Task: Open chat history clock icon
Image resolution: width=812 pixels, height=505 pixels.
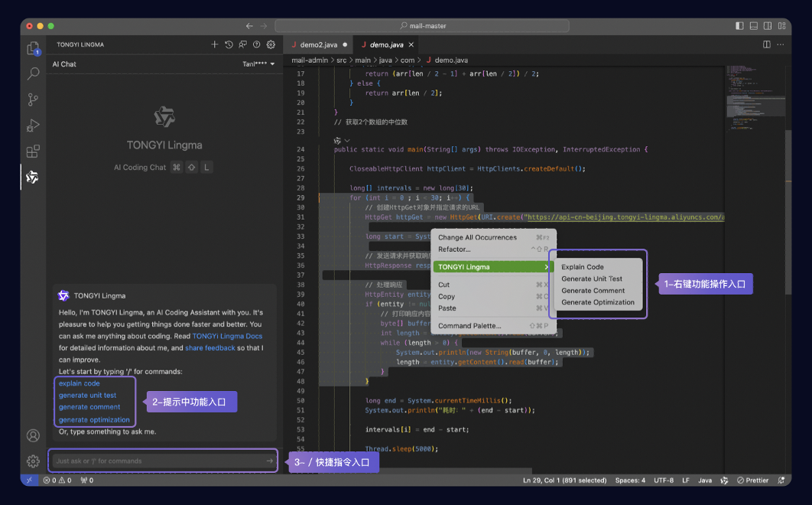Action: [x=229, y=44]
